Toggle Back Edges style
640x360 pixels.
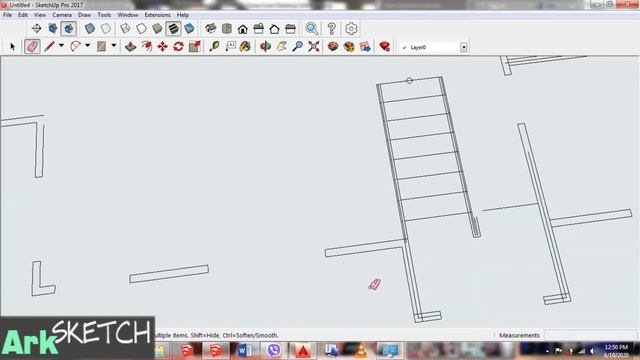pos(106,29)
